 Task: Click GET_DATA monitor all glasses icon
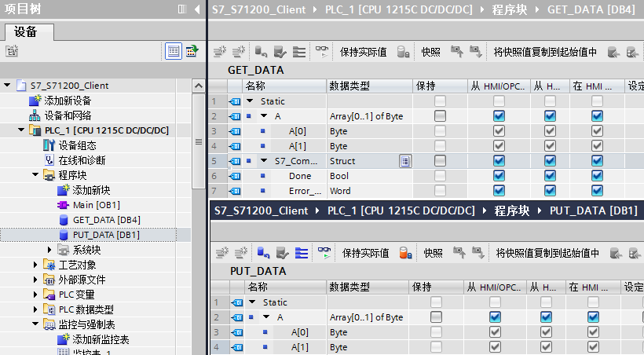click(x=322, y=52)
